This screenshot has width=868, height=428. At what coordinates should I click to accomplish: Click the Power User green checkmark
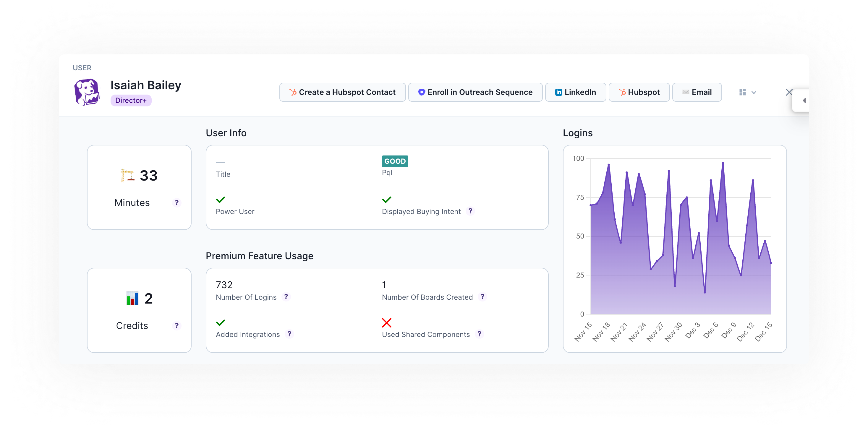[x=220, y=200]
